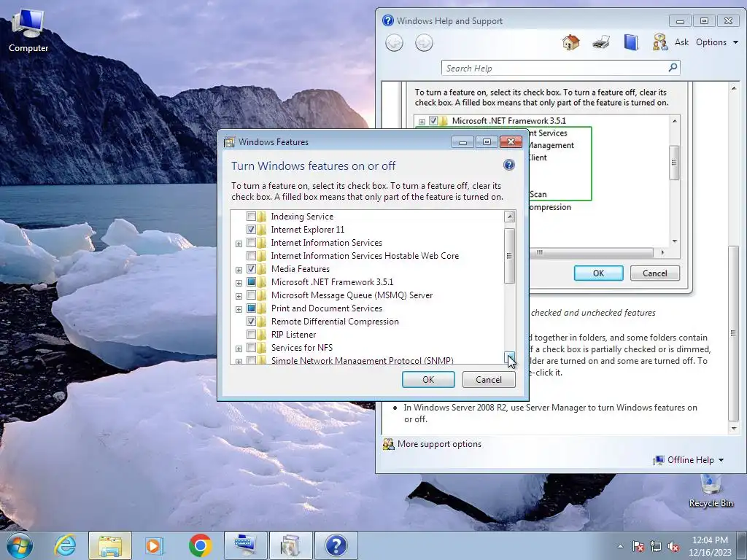Click the blue help icon in Windows Features
This screenshot has width=747, height=560.
[x=508, y=165]
